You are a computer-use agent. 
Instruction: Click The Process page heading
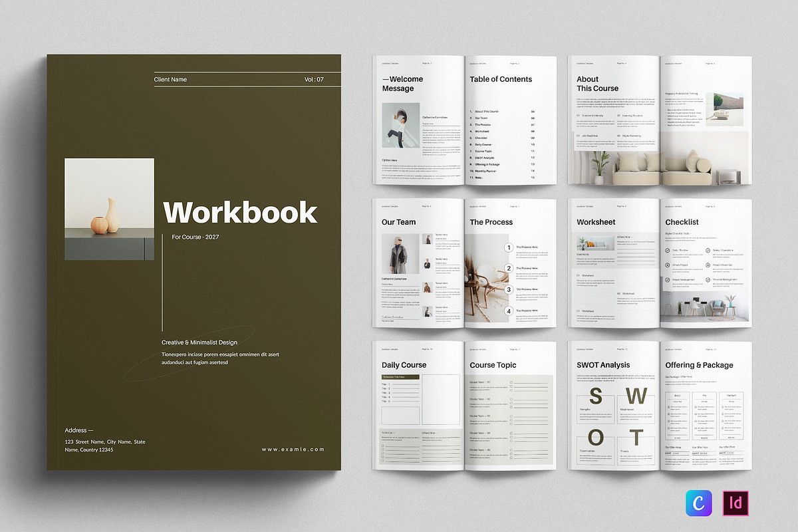tap(491, 222)
